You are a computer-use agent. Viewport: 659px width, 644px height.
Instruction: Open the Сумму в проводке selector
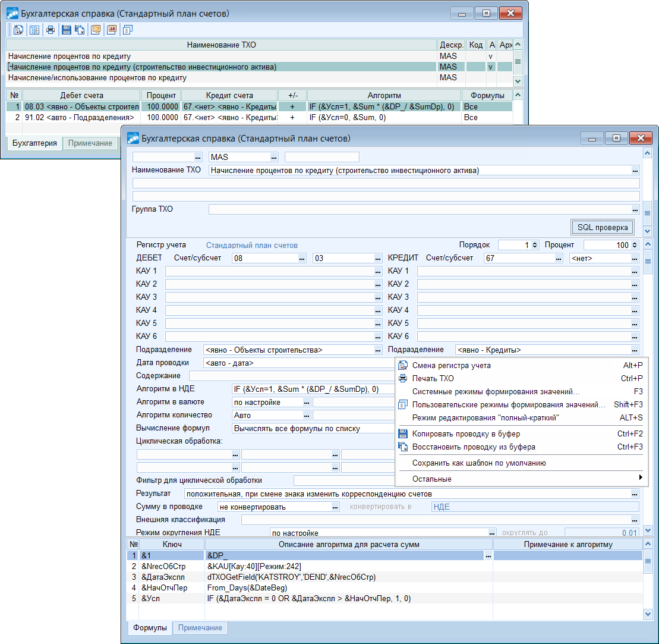point(335,507)
